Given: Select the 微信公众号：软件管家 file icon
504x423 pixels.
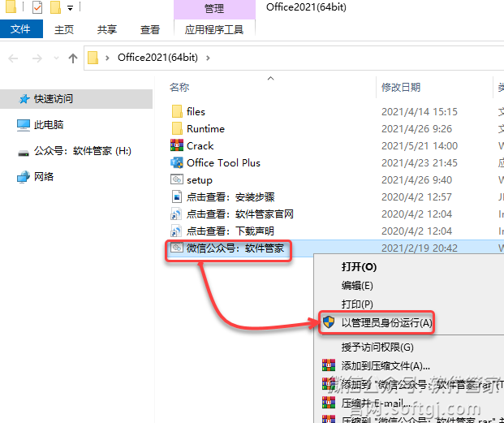Looking at the screenshot, I should click(x=177, y=248).
